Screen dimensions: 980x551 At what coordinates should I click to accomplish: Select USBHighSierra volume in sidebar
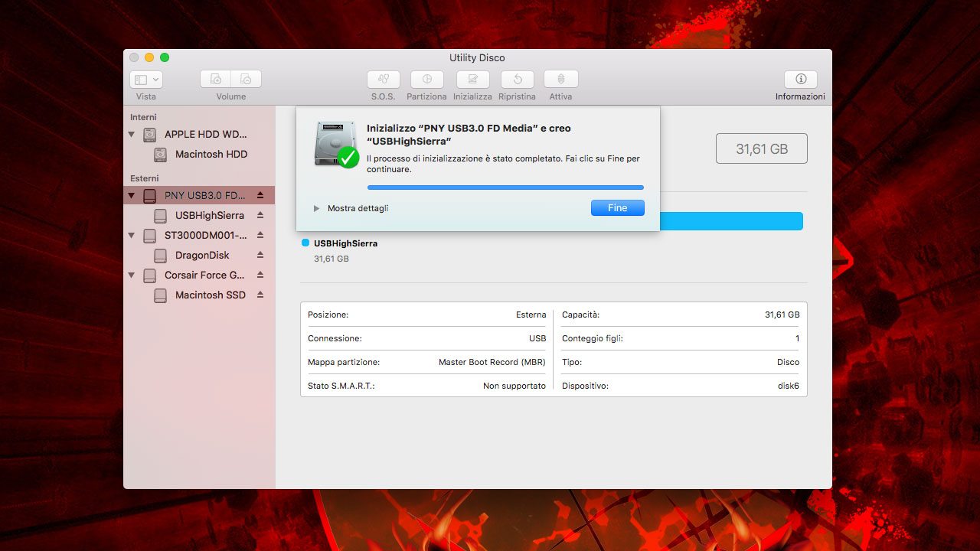209,215
